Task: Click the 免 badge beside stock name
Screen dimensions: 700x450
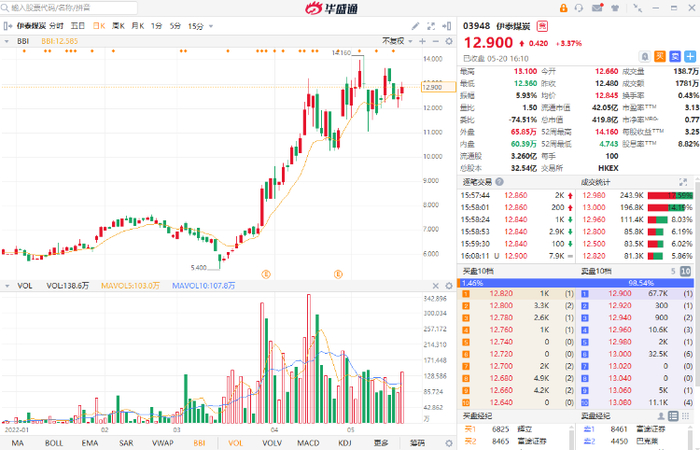Action: tap(542, 26)
